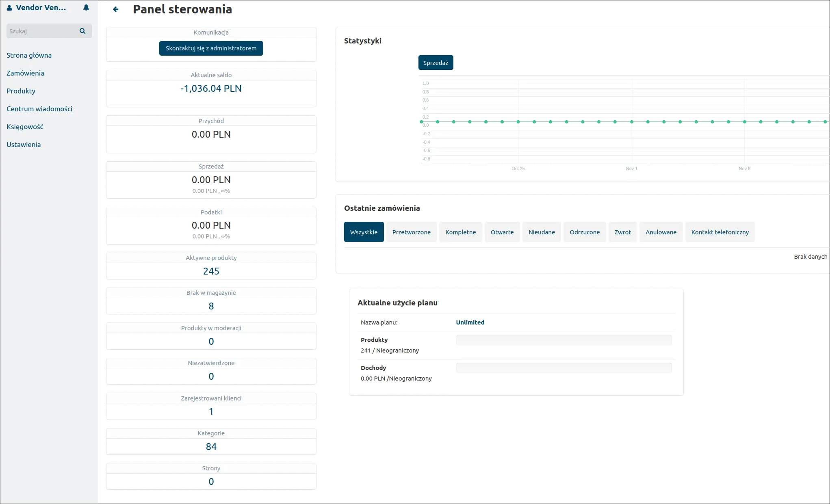Click the chart data point at Oct 25
The width and height of the screenshot is (830, 504).
[518, 122]
